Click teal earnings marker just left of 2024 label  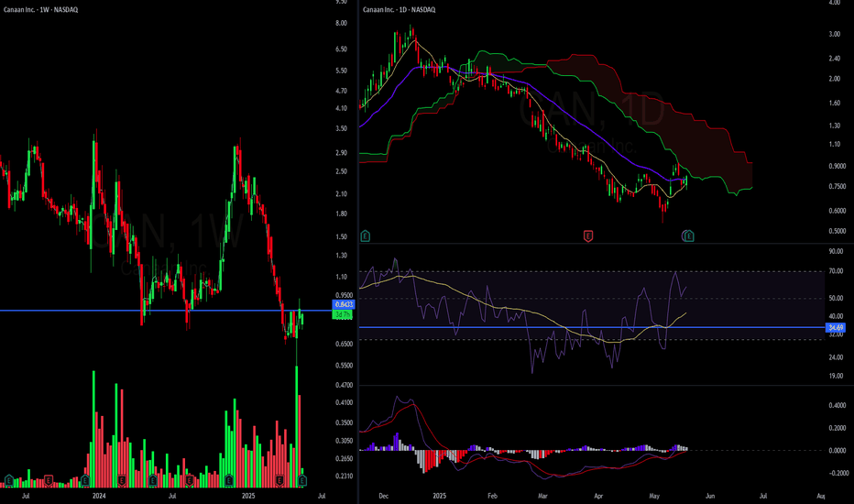(85, 480)
